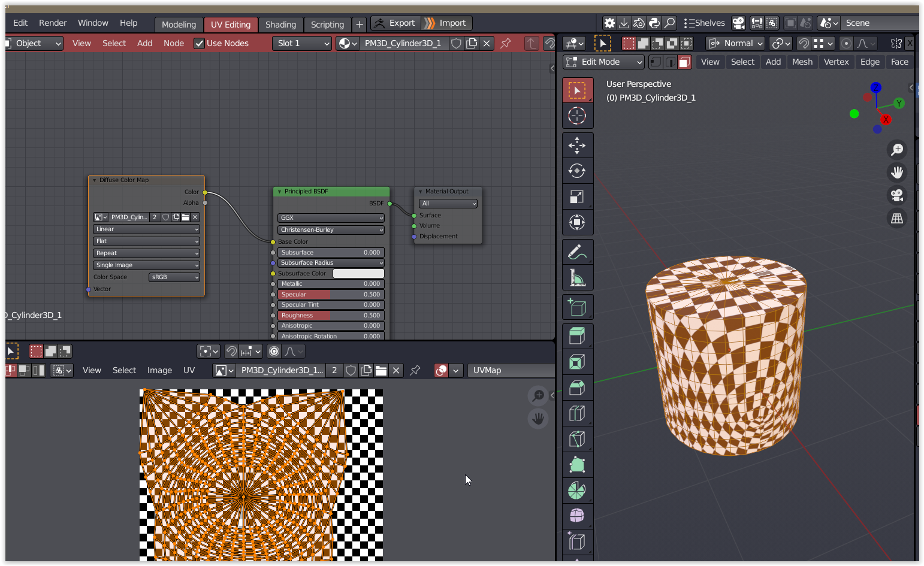
Task: Activate the 3D Cursor tool
Action: tap(578, 116)
